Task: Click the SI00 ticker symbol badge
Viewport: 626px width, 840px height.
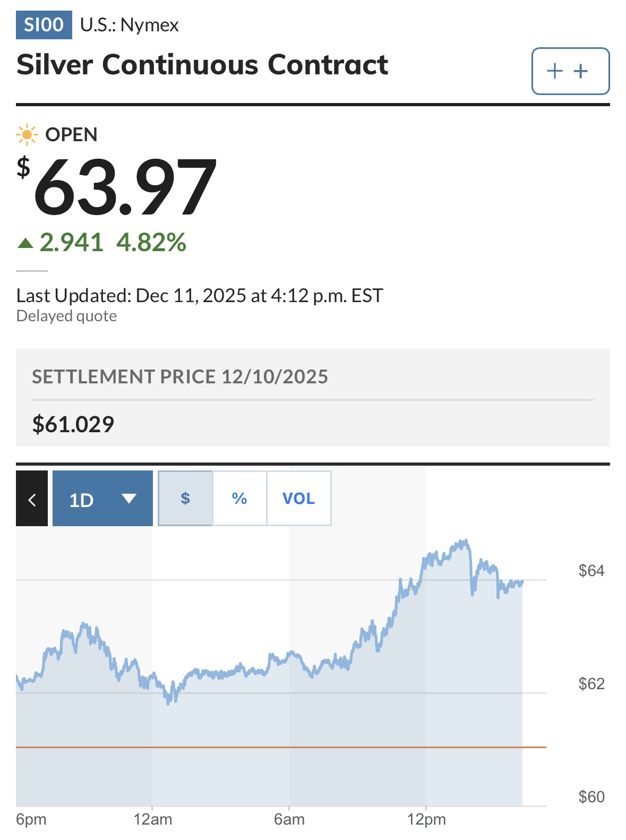Action: click(x=44, y=25)
